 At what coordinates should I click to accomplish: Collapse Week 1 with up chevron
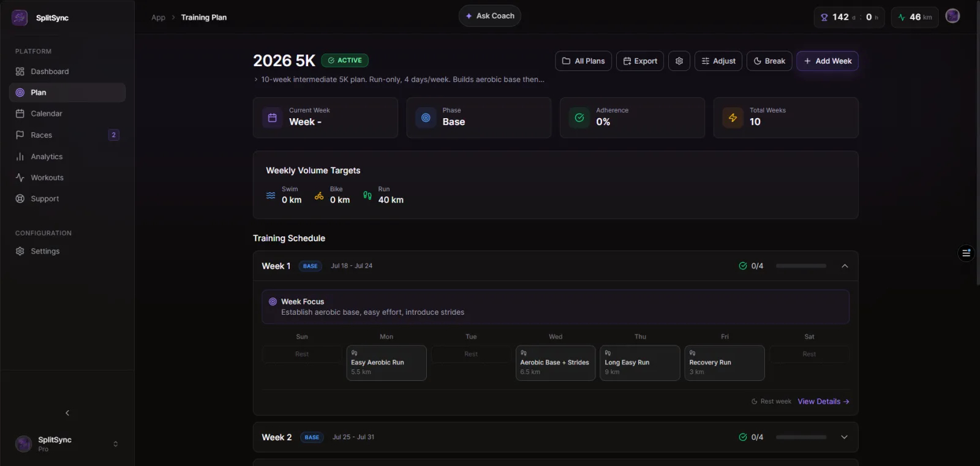(845, 266)
